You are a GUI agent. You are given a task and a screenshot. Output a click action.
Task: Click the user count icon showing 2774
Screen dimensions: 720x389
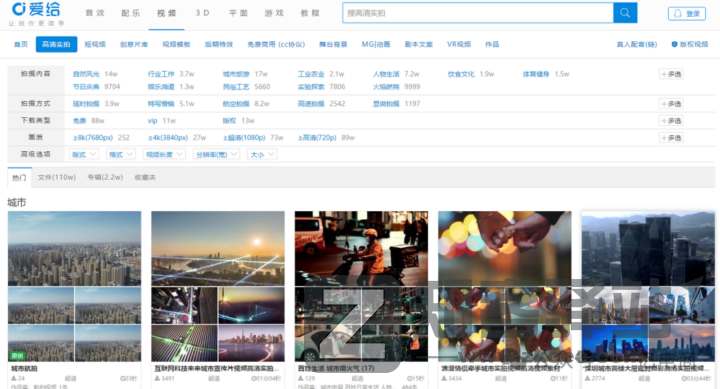pos(588,378)
